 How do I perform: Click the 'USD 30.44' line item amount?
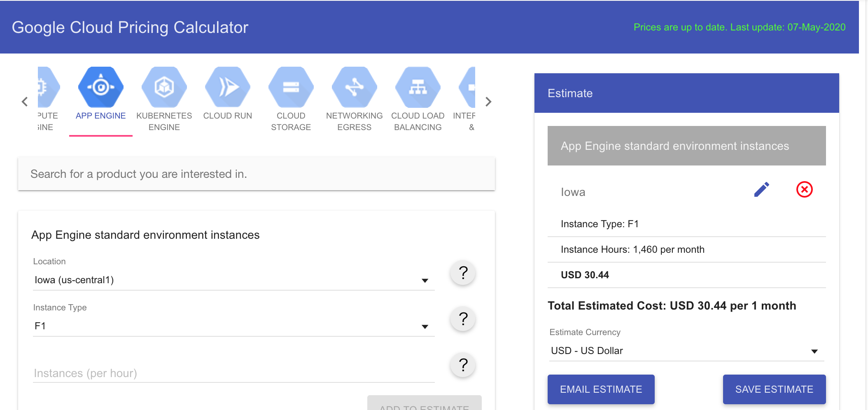tap(585, 275)
